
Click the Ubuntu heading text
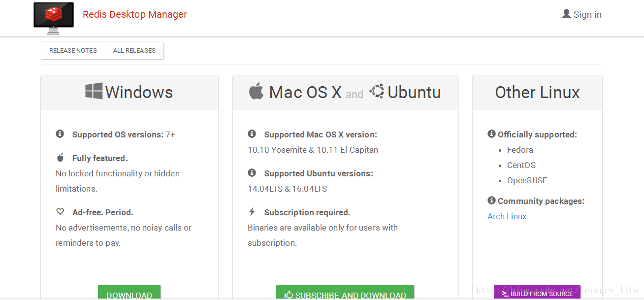point(414,92)
